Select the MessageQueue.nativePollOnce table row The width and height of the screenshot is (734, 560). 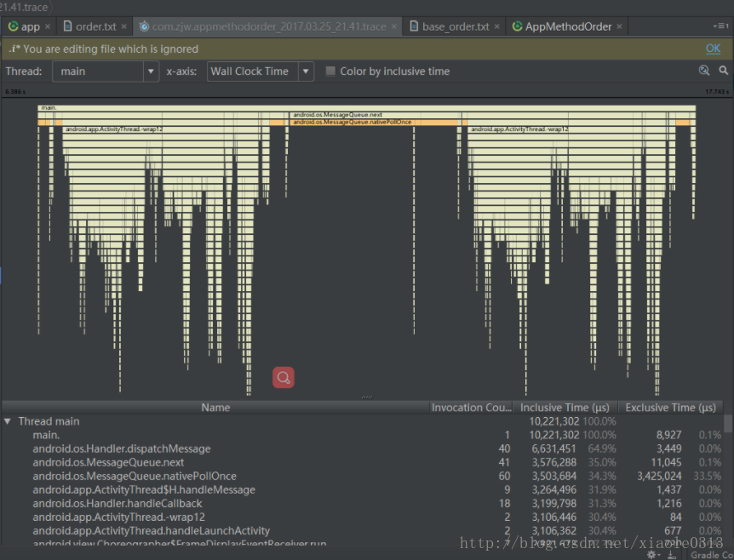pos(362,476)
